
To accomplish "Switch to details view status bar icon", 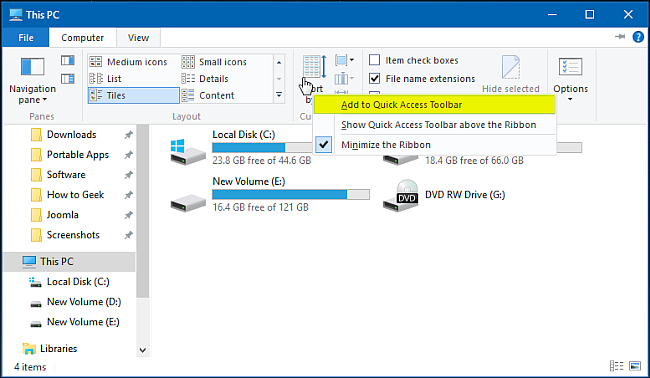I will [x=616, y=366].
